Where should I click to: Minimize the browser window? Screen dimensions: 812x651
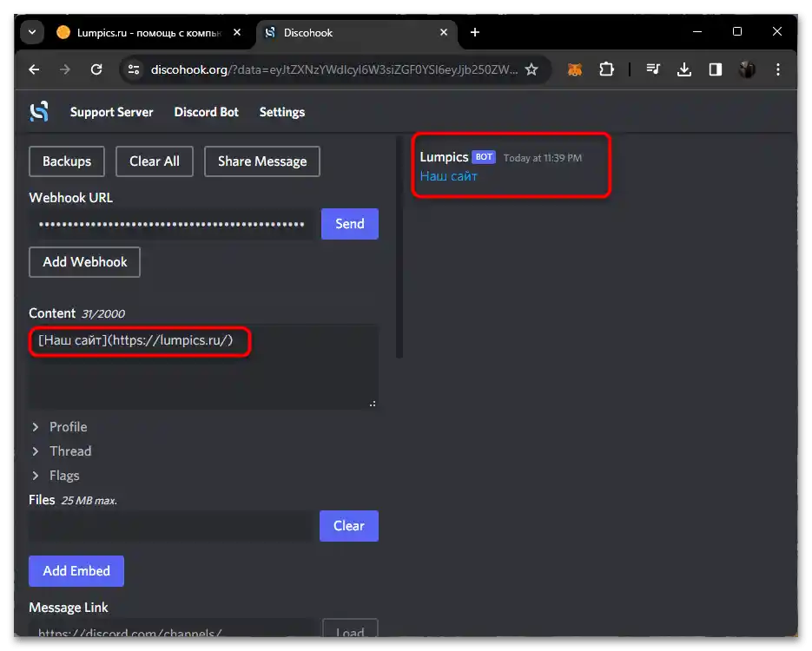[697, 31]
